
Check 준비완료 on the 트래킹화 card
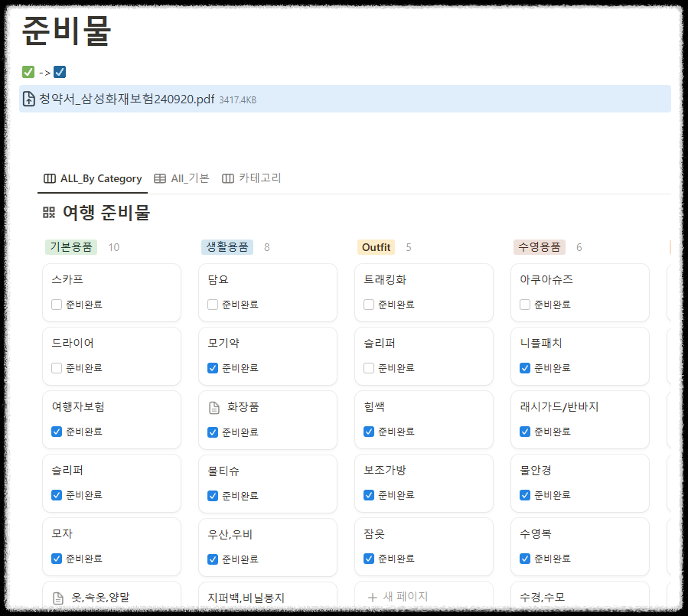(368, 304)
